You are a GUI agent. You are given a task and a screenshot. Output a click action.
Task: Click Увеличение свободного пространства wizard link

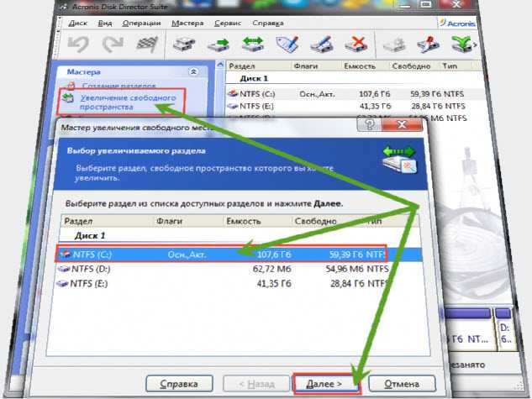128,102
